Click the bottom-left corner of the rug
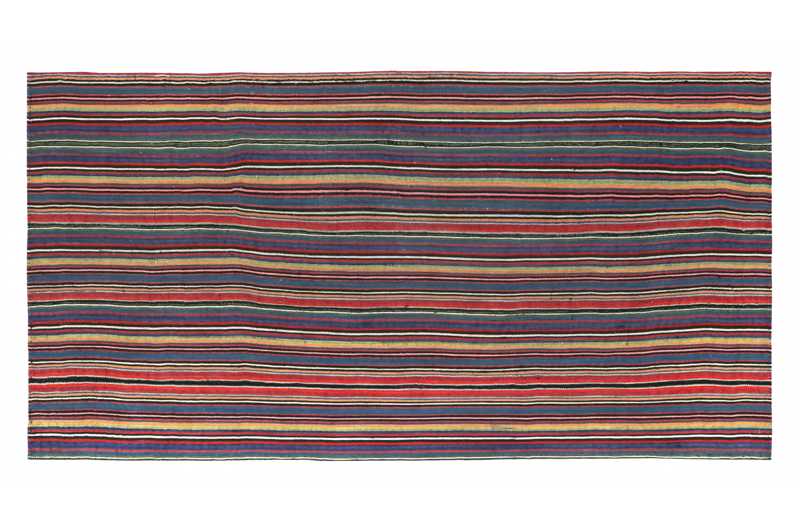 coord(28,460)
